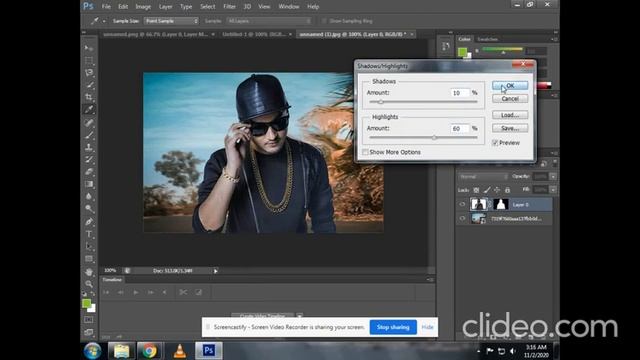Open the Window menu
640x360 pixels.
click(289, 7)
